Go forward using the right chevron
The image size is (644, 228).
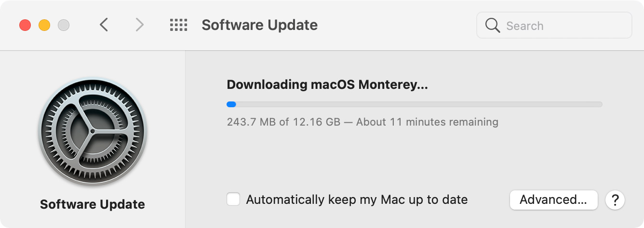139,25
